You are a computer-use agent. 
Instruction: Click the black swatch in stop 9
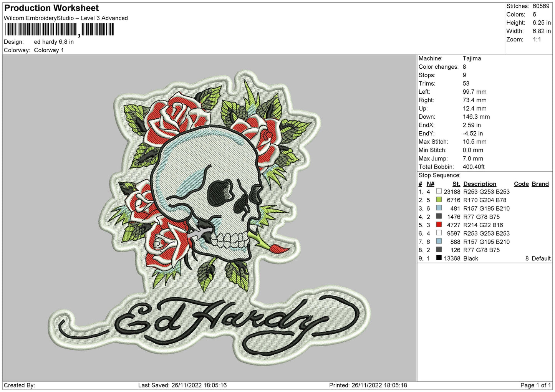pyautogui.click(x=439, y=258)
